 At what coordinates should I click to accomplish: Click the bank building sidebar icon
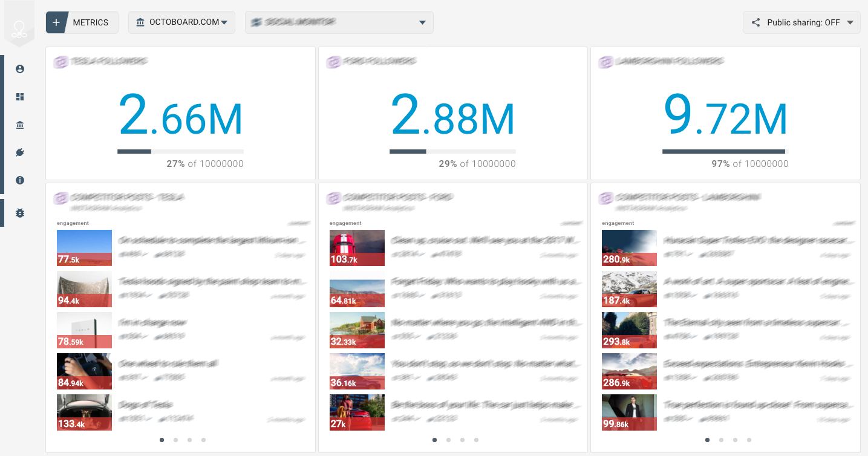coord(20,125)
